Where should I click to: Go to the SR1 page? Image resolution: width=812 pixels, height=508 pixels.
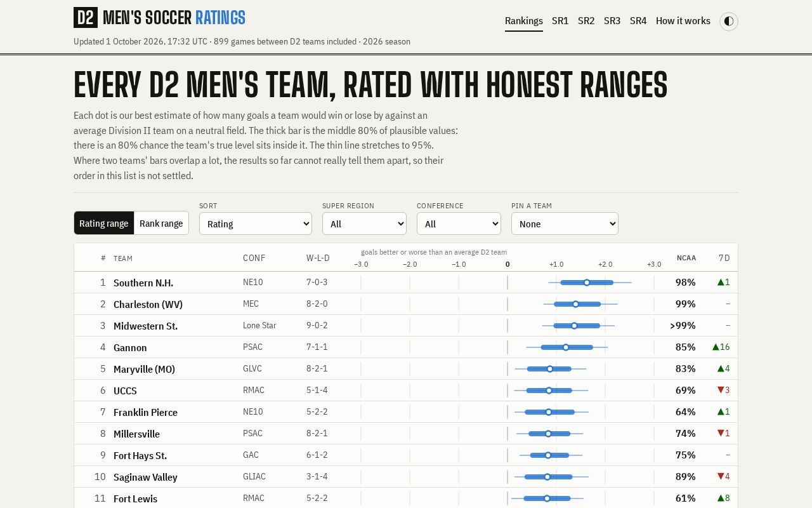(x=560, y=21)
